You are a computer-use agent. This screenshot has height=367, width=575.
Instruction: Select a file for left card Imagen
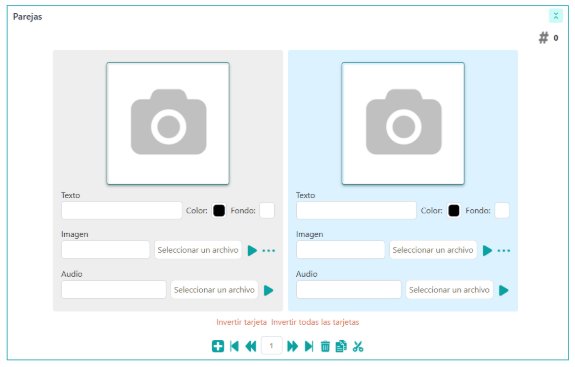click(x=198, y=250)
